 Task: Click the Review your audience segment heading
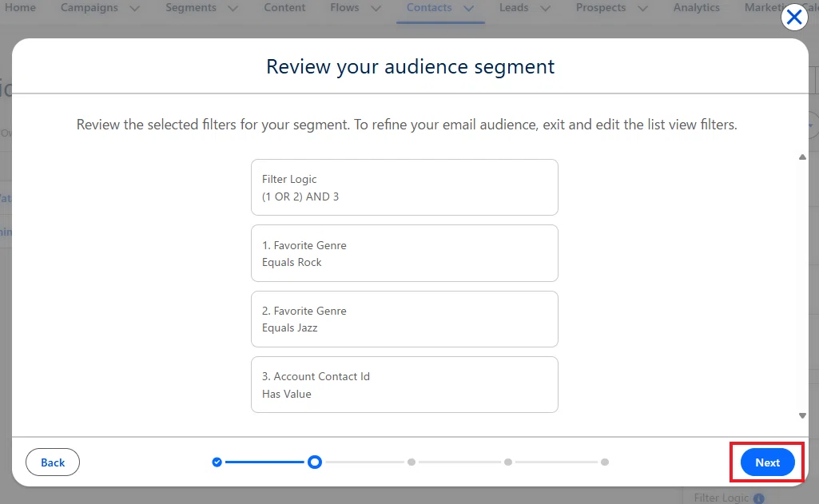click(410, 67)
